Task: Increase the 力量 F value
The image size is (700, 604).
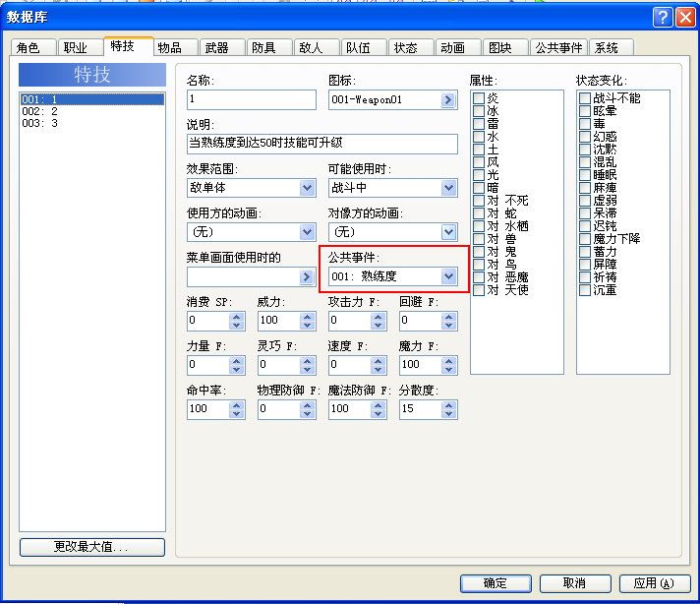Action: [237, 361]
